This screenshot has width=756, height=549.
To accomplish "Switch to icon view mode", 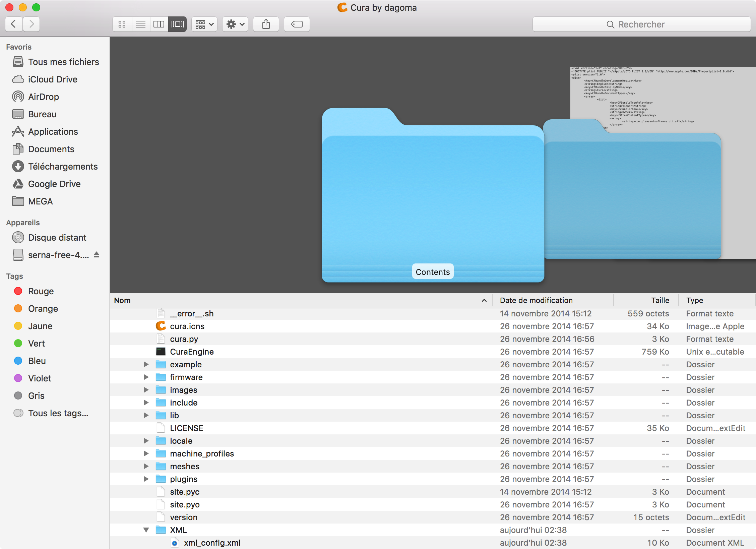I will 122,24.
